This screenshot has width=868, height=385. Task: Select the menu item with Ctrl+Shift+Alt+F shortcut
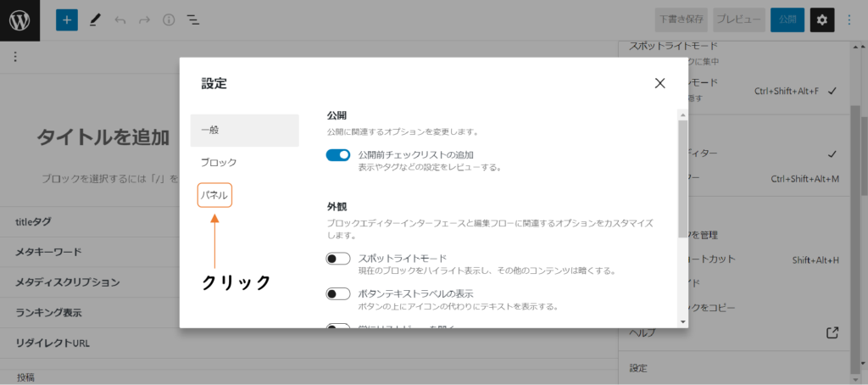point(734,91)
